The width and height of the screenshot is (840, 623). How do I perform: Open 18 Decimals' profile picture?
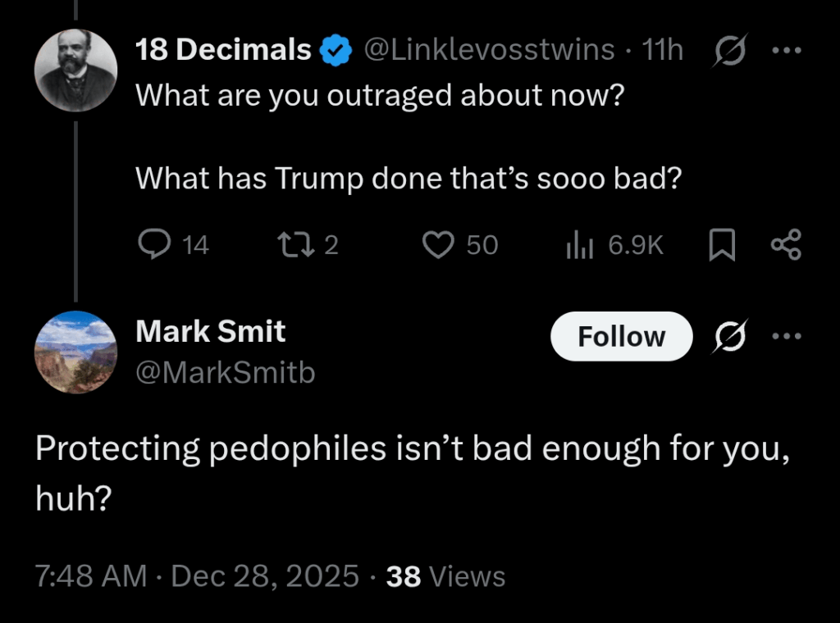75,70
